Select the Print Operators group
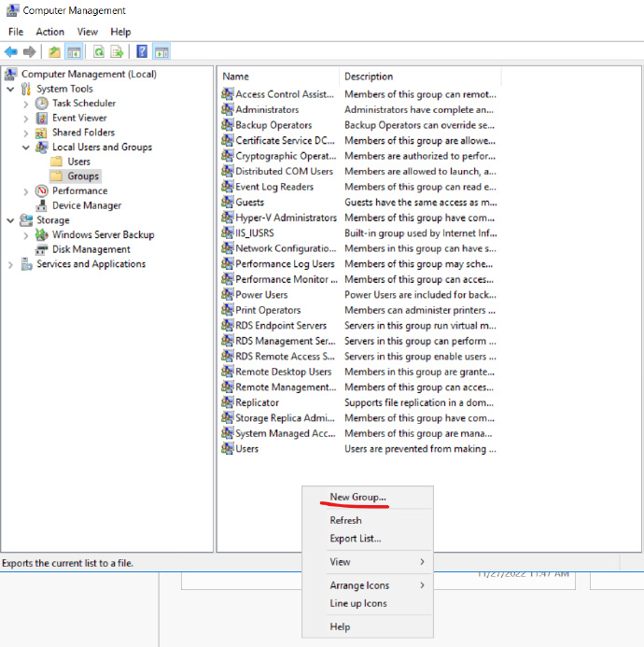 [x=268, y=310]
